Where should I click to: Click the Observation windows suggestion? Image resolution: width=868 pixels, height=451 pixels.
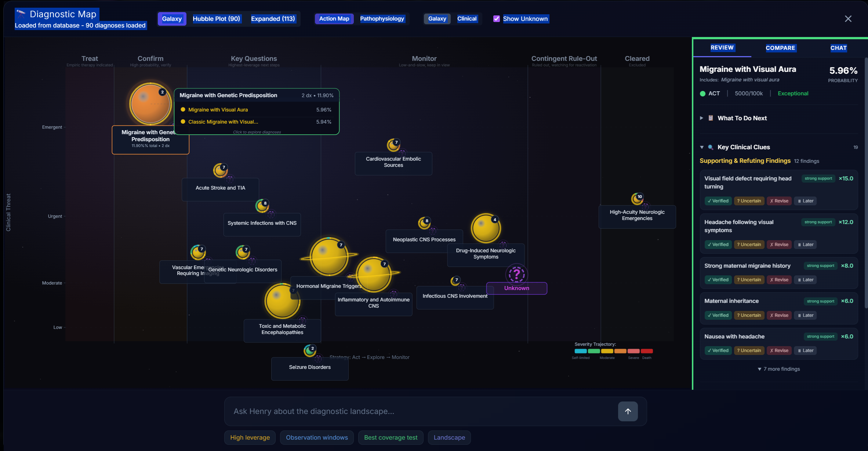click(x=317, y=437)
